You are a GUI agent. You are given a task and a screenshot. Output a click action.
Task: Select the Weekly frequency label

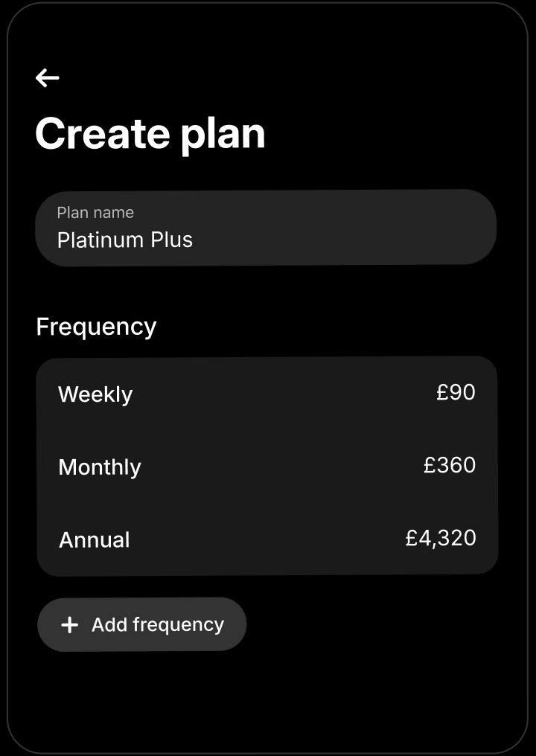[95, 394]
